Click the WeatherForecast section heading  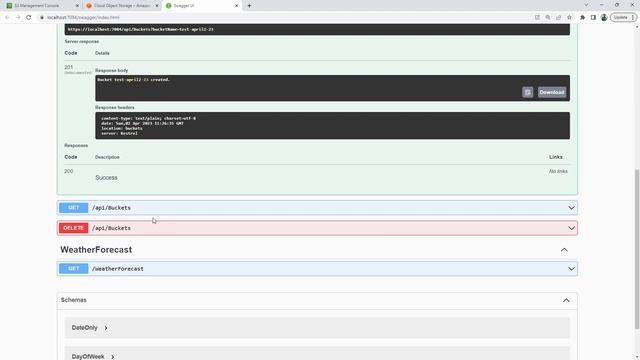[96, 250]
